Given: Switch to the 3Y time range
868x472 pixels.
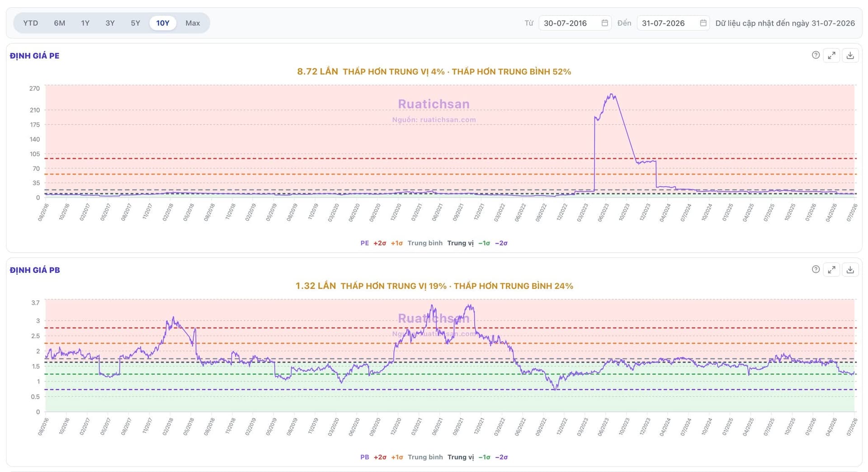Looking at the screenshot, I should [x=110, y=23].
